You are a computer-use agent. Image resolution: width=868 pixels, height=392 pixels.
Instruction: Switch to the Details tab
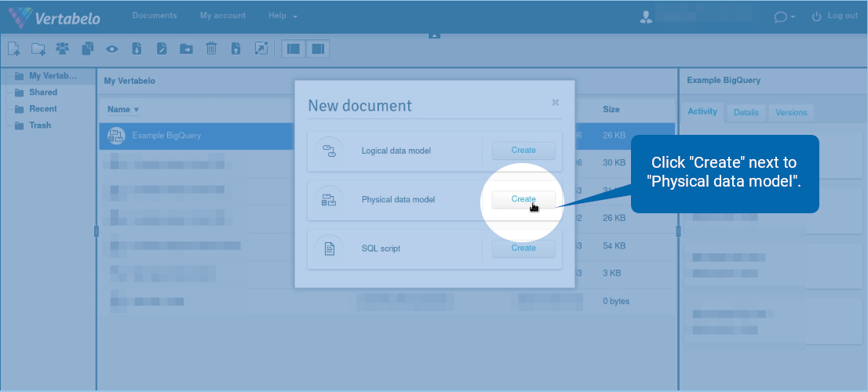click(x=746, y=112)
